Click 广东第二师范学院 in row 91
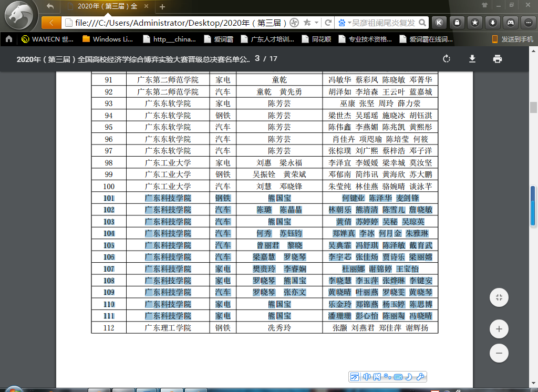 [168, 80]
